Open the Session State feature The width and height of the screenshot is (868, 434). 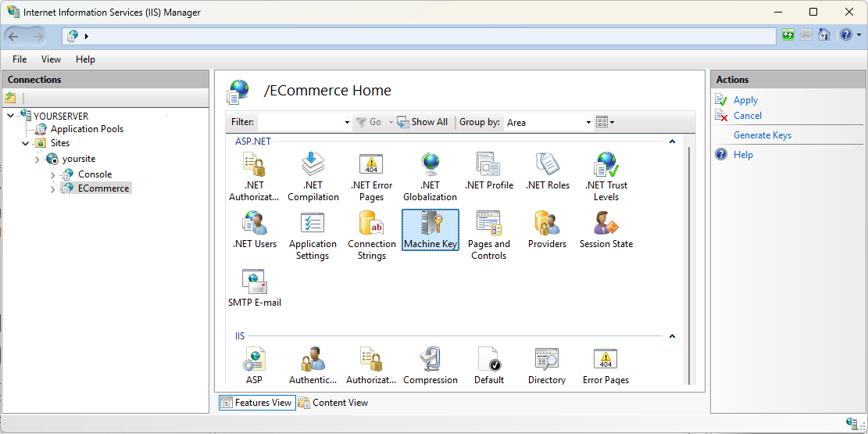pyautogui.click(x=606, y=230)
